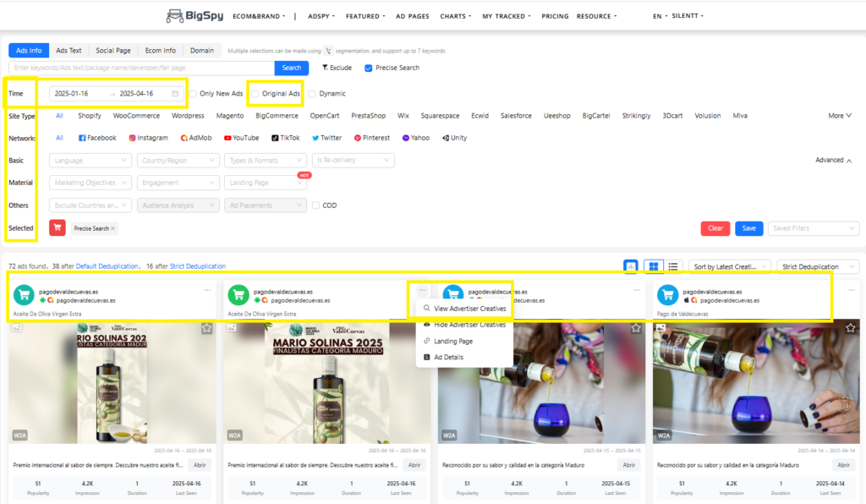Image resolution: width=866 pixels, height=504 pixels.
Task: Switch to the Social Page tab
Action: [x=113, y=50]
